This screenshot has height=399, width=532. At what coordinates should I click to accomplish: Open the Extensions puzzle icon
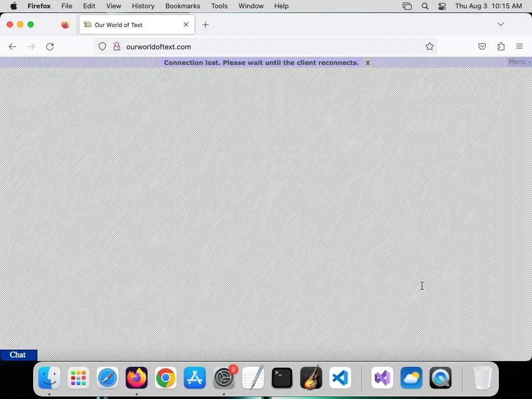501,46
